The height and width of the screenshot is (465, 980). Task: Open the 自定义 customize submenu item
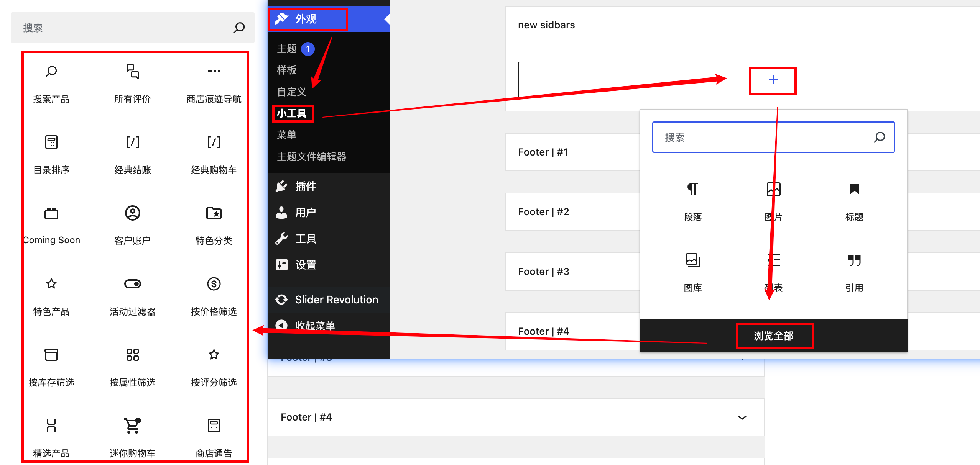[292, 92]
